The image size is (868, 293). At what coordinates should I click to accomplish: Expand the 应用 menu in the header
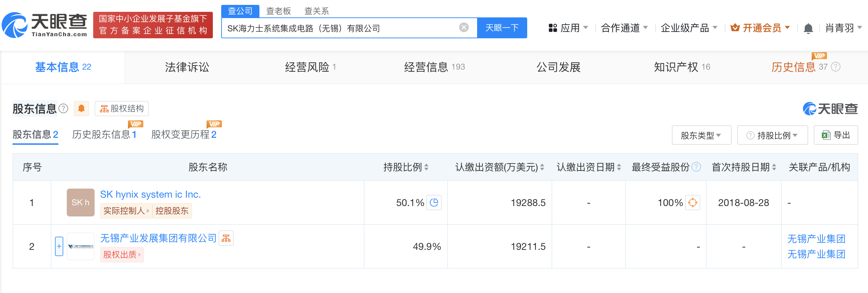tap(568, 28)
